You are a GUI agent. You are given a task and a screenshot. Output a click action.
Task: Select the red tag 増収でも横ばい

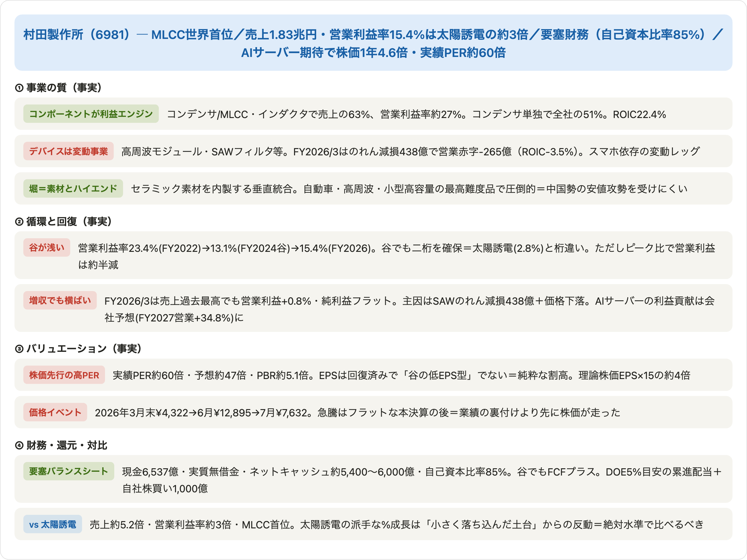pos(60,301)
